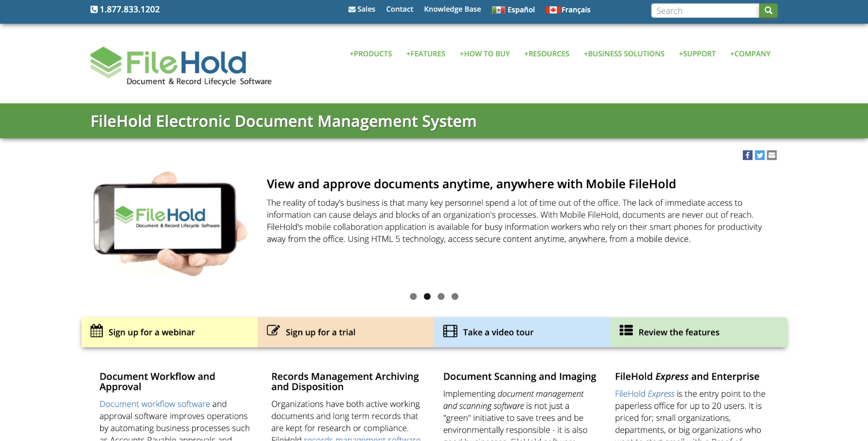Expand the +COMPANY menu
This screenshot has height=441, width=868.
tap(750, 54)
